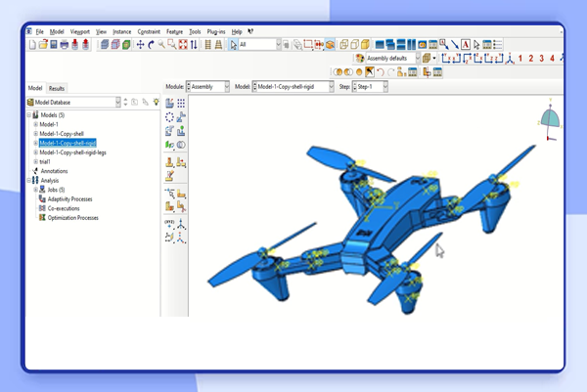Open the existing model database folder icon
The image size is (587, 392).
[42, 45]
